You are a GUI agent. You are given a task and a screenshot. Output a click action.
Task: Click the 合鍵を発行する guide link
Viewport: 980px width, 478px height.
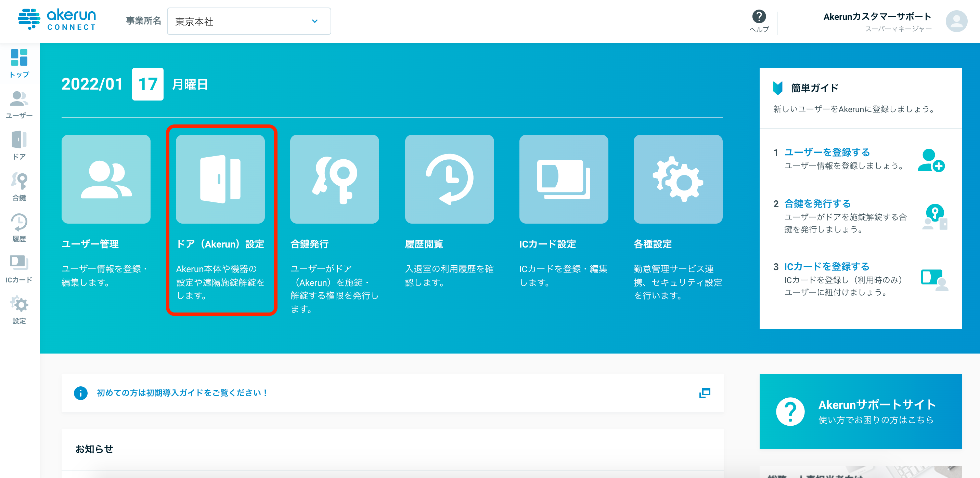(817, 203)
